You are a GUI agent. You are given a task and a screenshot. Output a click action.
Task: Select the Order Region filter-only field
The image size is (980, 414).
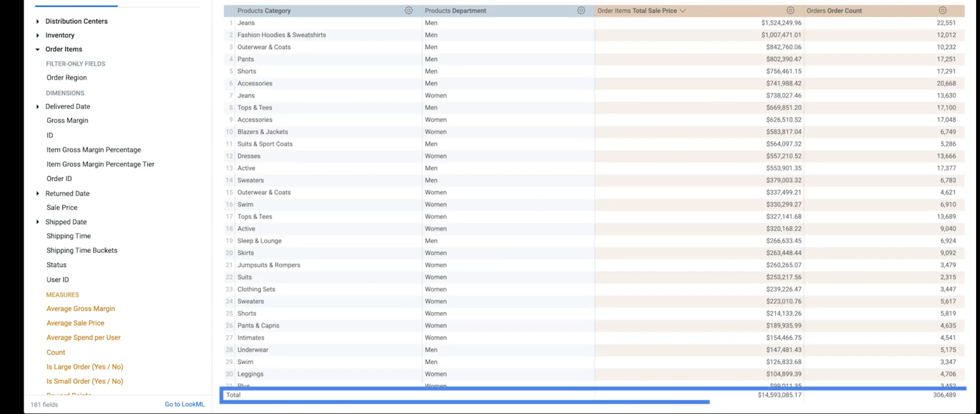pyautogui.click(x=67, y=77)
